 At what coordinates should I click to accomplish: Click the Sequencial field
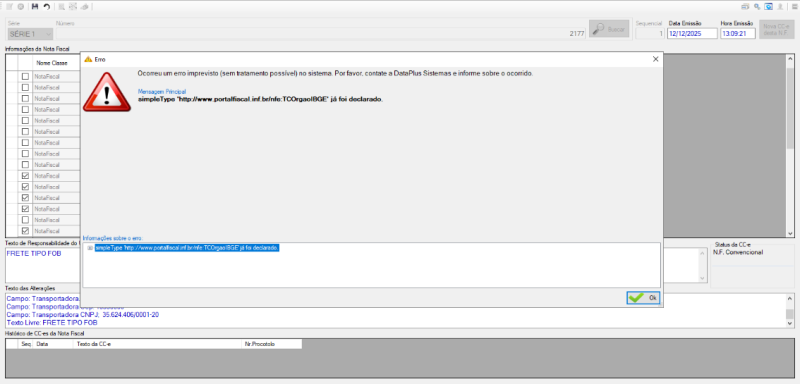tap(650, 34)
